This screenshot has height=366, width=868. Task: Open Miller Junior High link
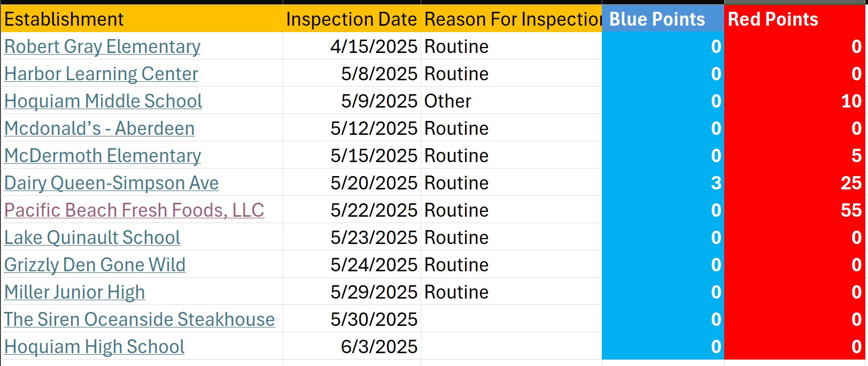[74, 292]
